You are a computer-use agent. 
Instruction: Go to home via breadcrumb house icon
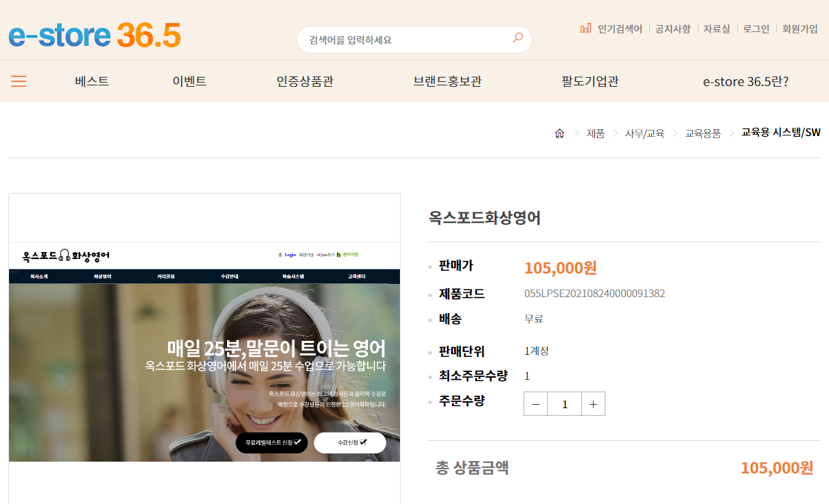pyautogui.click(x=560, y=133)
